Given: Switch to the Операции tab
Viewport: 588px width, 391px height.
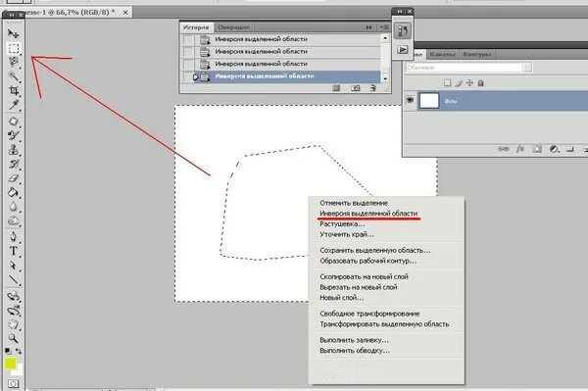Looking at the screenshot, I should tap(233, 27).
